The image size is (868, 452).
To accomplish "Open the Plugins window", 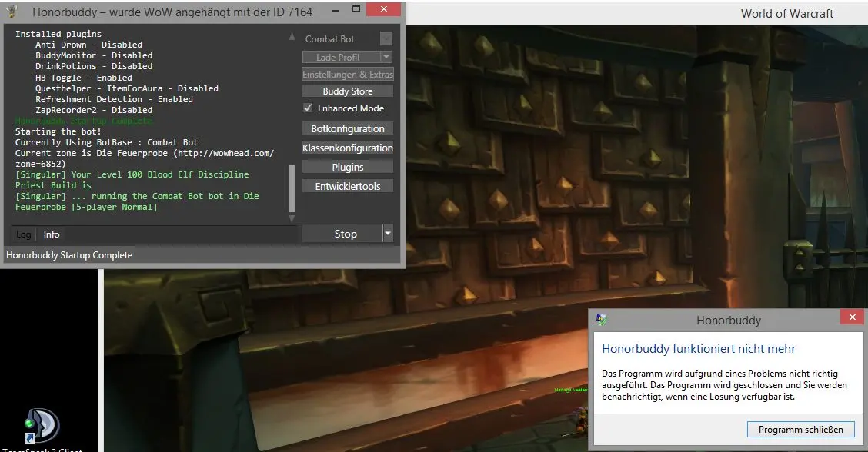I will 348,167.
